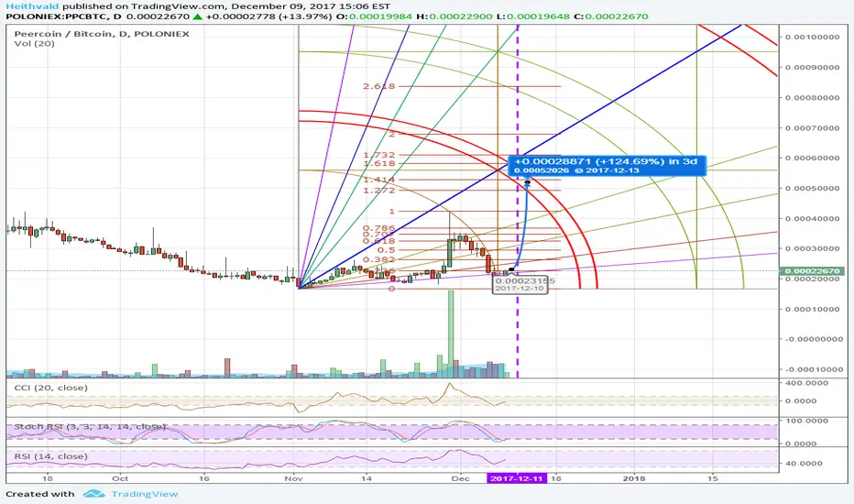Click the 2.618 Fibonacci level label

coord(379,86)
